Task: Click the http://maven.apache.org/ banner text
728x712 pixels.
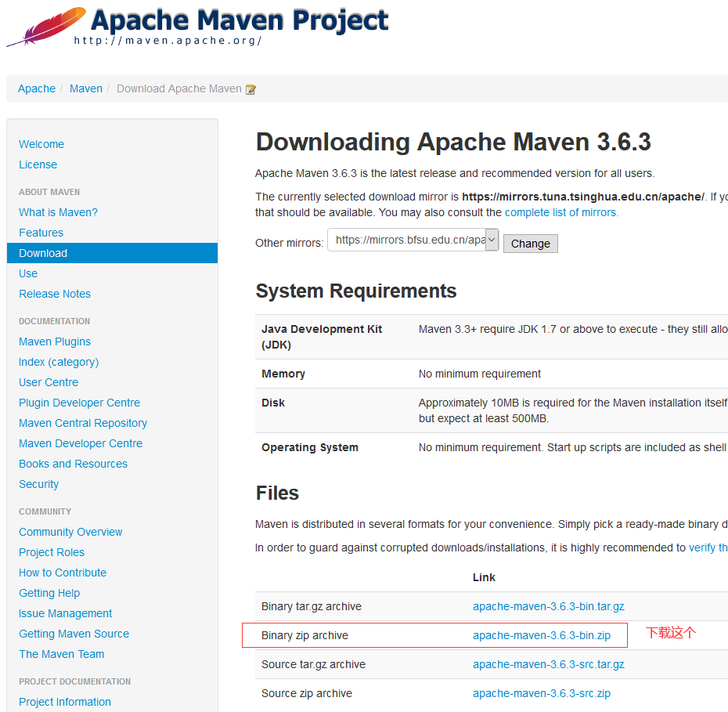Action: (168, 41)
